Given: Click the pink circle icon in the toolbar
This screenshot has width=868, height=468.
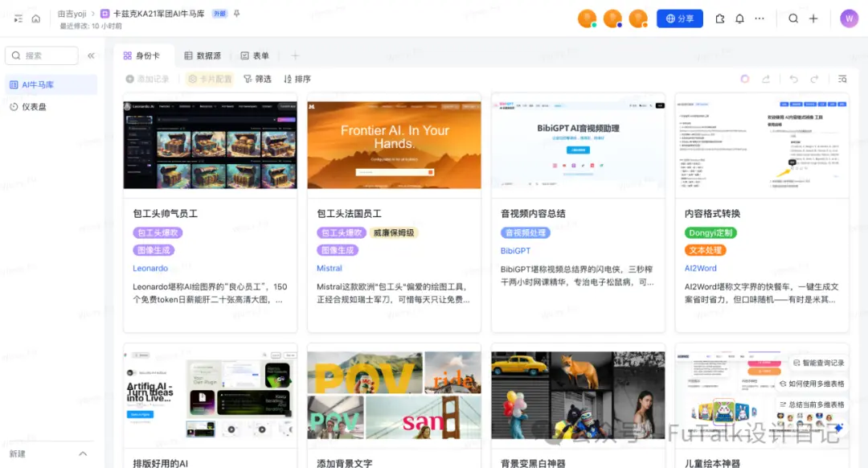Looking at the screenshot, I should point(745,79).
